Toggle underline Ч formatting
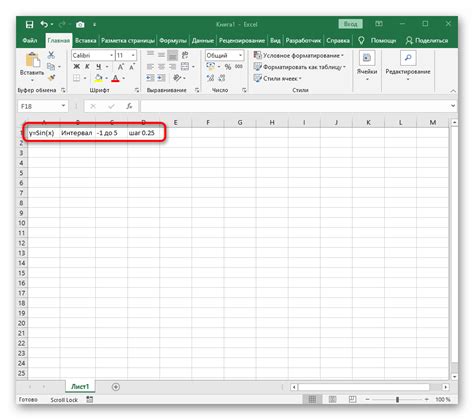The width and height of the screenshot is (474, 420). point(99,67)
